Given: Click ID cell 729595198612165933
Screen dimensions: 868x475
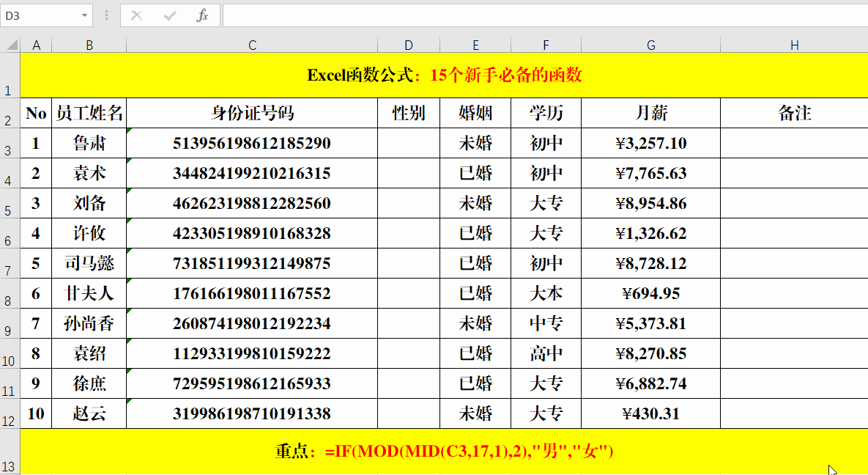Looking at the screenshot, I should click(x=252, y=383).
